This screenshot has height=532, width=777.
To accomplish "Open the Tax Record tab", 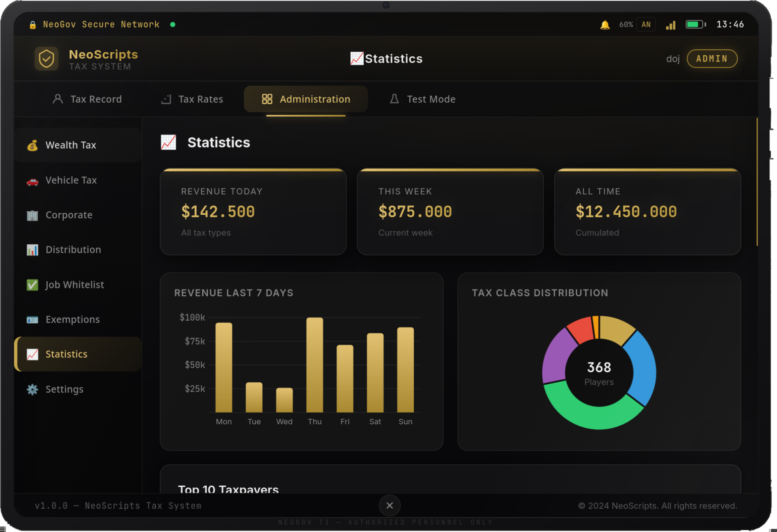I will point(87,99).
